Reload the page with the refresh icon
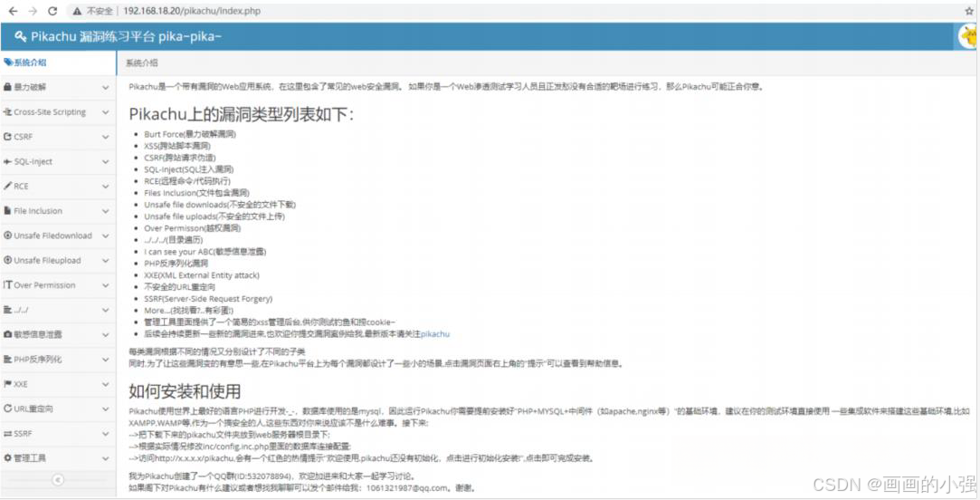The height and width of the screenshot is (500, 980). tap(52, 11)
